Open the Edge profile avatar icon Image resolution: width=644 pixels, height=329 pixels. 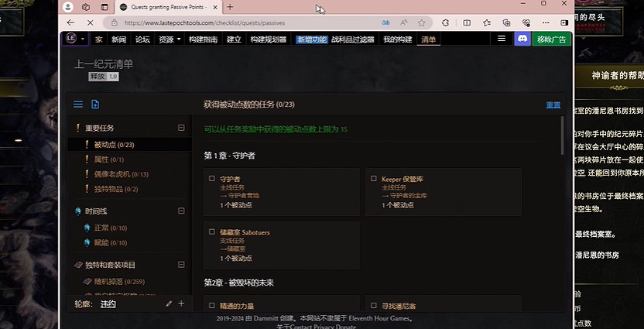pyautogui.click(x=68, y=7)
